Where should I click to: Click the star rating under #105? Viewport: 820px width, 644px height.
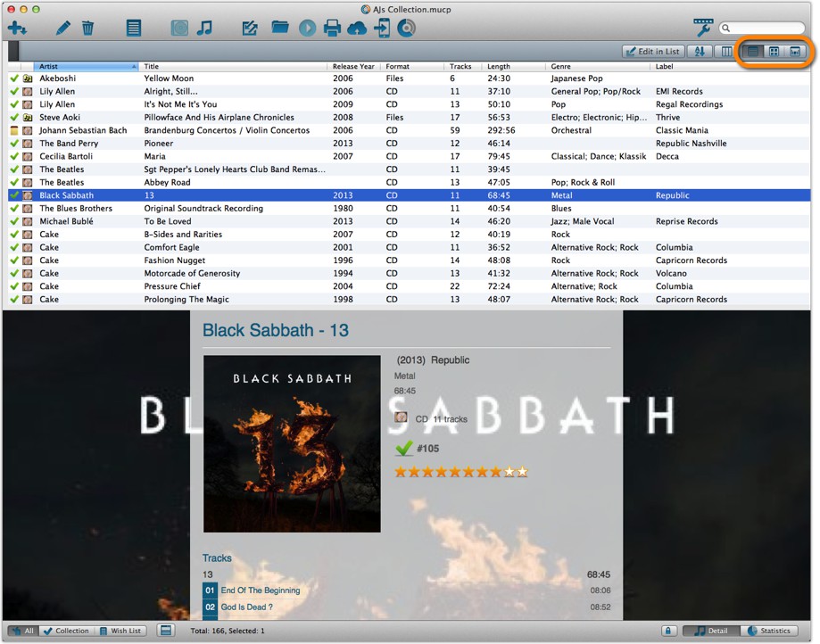(461, 472)
